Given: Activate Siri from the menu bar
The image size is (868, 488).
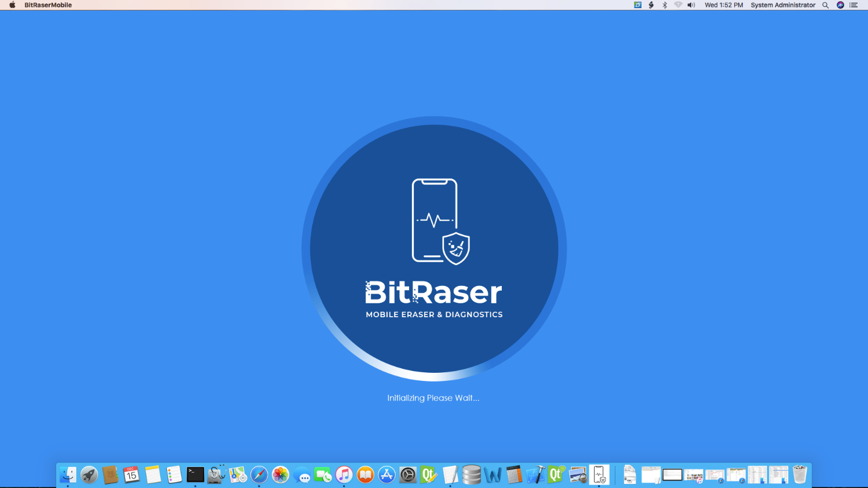Looking at the screenshot, I should [x=840, y=5].
